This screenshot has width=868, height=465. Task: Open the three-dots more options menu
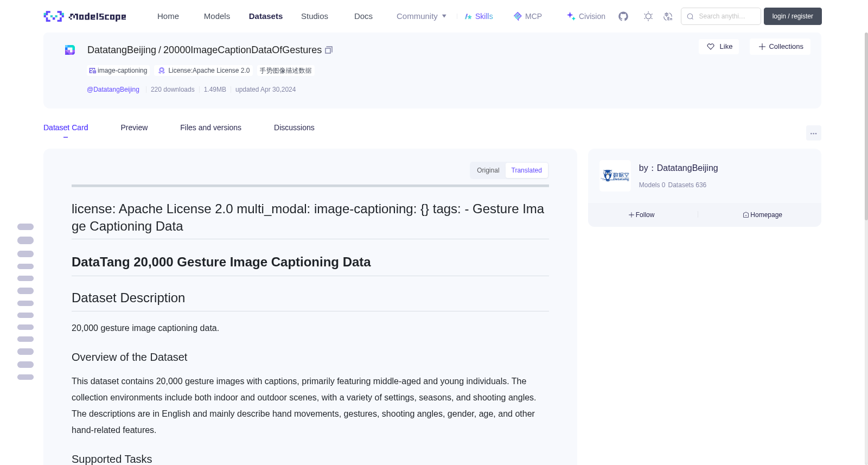click(813, 133)
